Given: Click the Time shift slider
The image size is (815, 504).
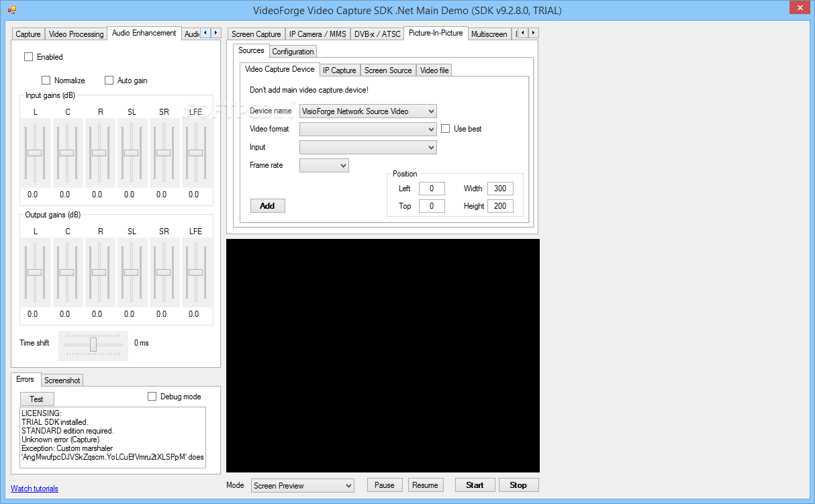Looking at the screenshot, I should pos(93,345).
